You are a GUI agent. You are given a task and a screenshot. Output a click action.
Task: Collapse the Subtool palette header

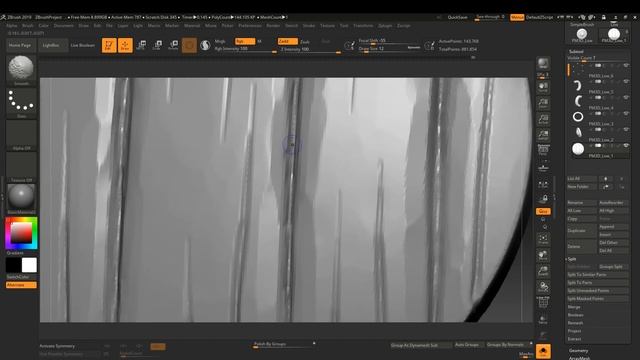[576, 51]
